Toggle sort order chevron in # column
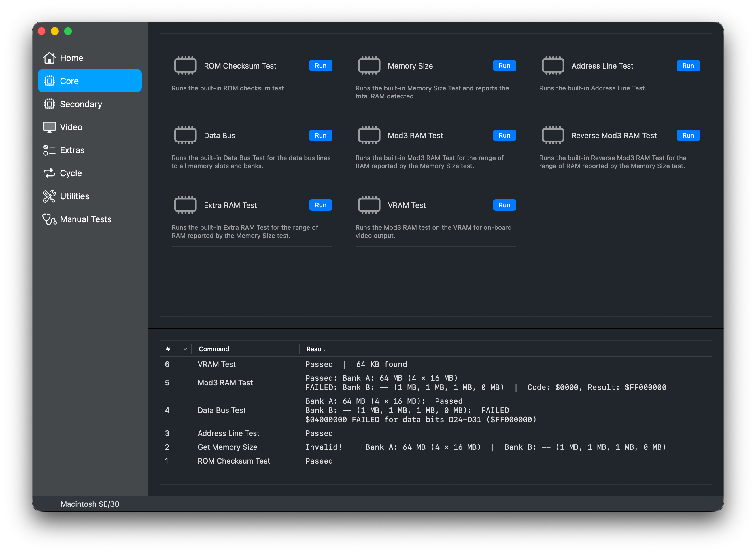Image resolution: width=756 pixels, height=554 pixels. 185,349
